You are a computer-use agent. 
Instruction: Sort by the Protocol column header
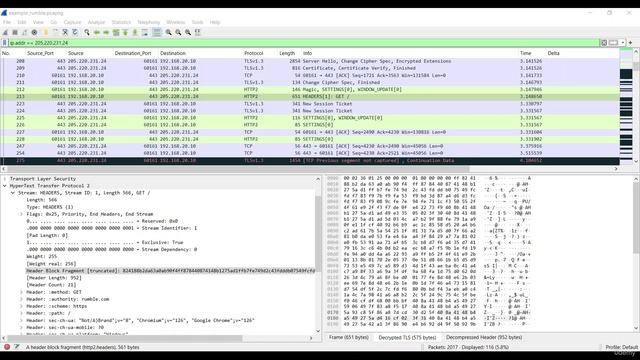coord(253,53)
